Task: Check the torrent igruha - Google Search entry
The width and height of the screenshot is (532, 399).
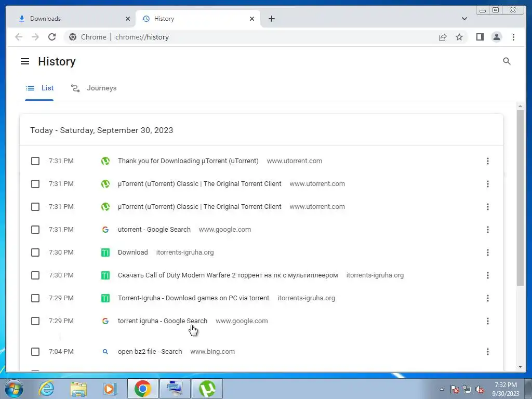Action: click(35, 321)
